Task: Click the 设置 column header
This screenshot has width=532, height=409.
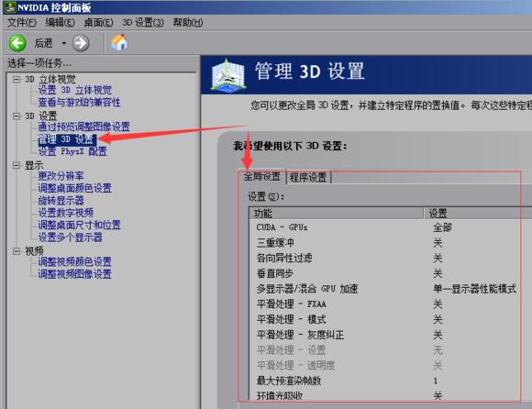Action: pos(478,214)
